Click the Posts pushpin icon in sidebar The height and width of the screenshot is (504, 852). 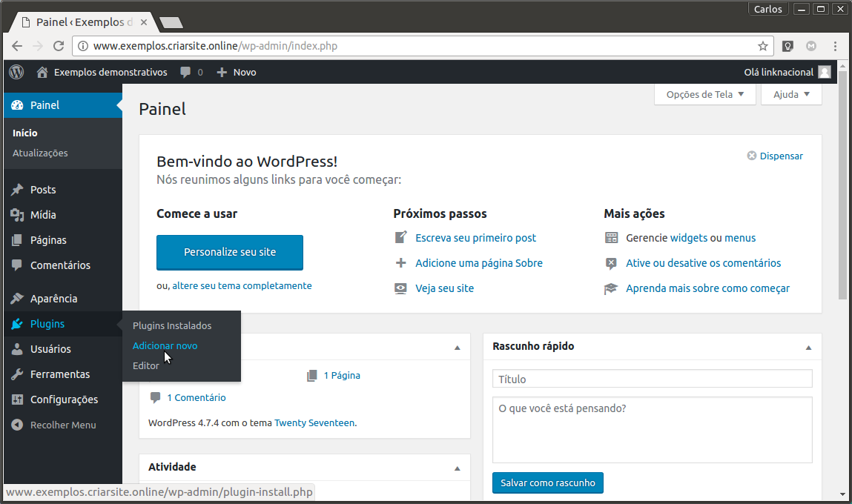tap(17, 190)
